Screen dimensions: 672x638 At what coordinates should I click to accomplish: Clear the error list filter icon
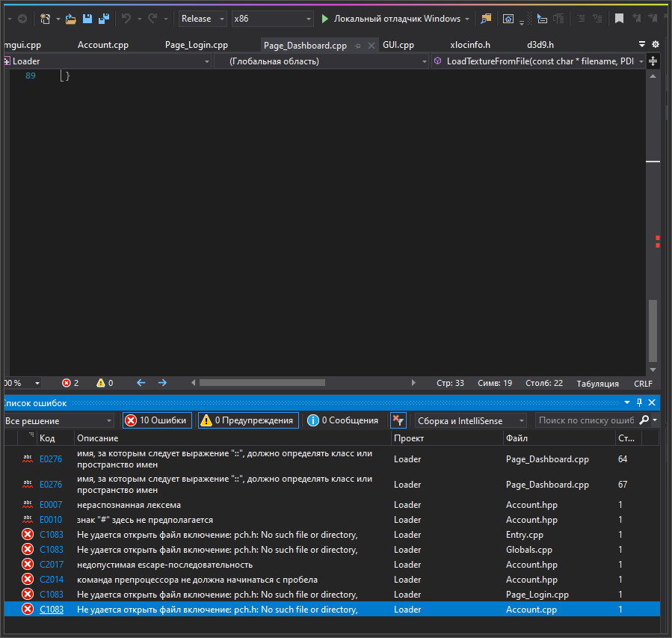pyautogui.click(x=398, y=420)
